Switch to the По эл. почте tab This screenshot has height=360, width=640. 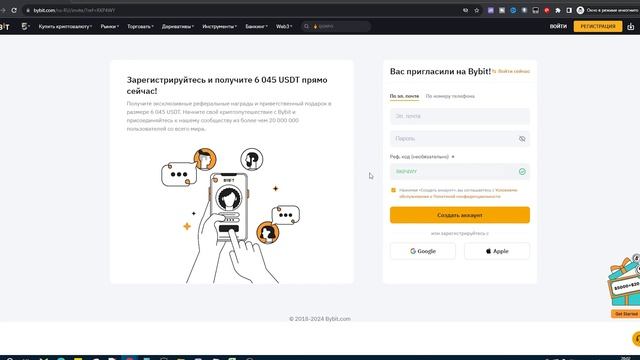tap(404, 96)
